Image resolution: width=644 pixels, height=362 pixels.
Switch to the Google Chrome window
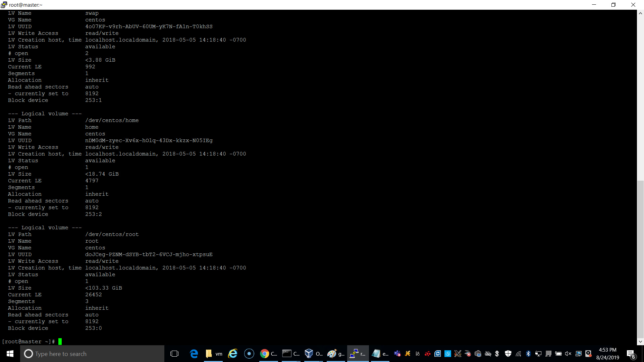(268, 354)
